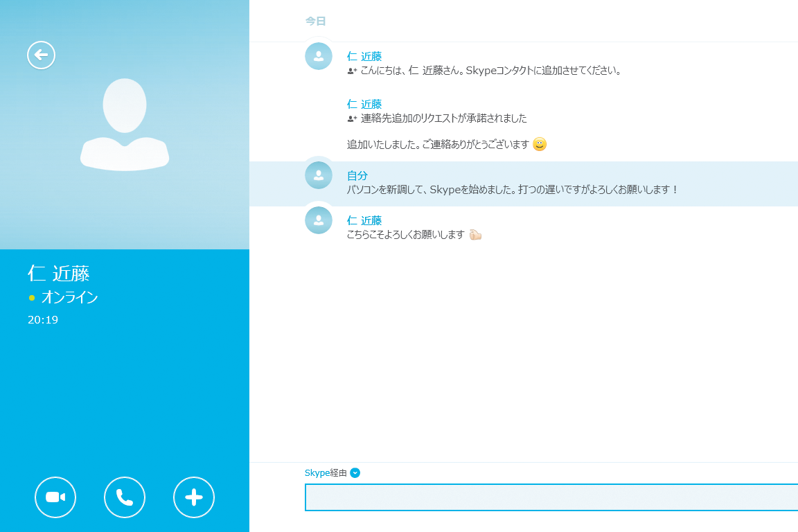Image resolution: width=798 pixels, height=532 pixels.
Task: Select avatar beside こちらこそ message
Action: 319,220
